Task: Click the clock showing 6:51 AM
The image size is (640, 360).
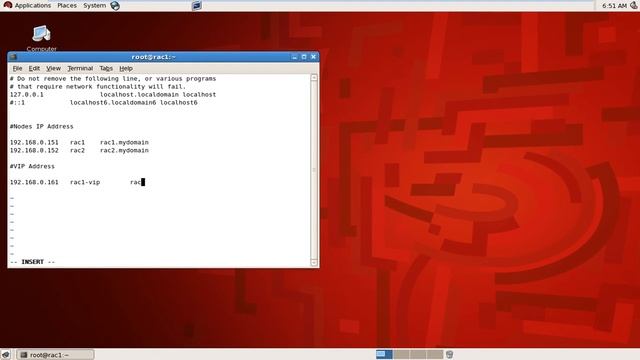Action: tap(614, 6)
